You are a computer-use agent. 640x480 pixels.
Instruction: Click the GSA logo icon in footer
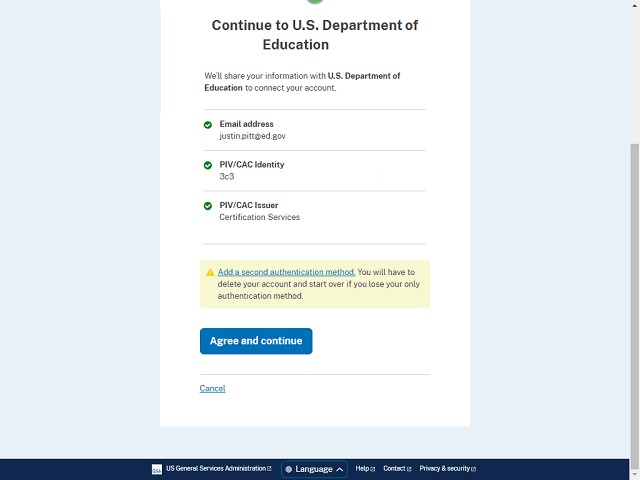coord(156,469)
